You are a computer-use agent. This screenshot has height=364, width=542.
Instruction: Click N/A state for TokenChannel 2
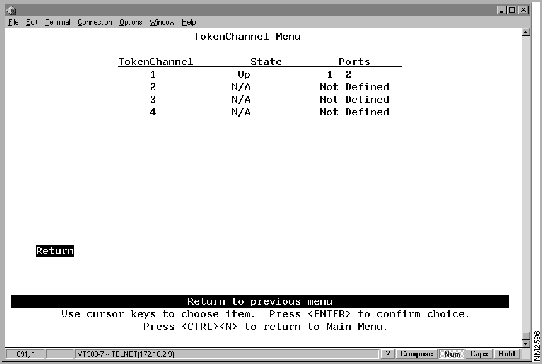point(241,87)
